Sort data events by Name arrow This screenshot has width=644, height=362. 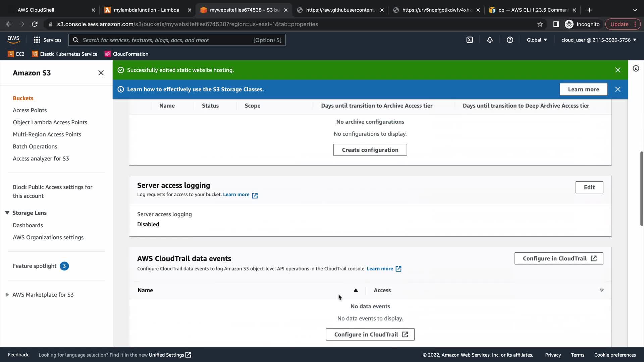point(356,290)
